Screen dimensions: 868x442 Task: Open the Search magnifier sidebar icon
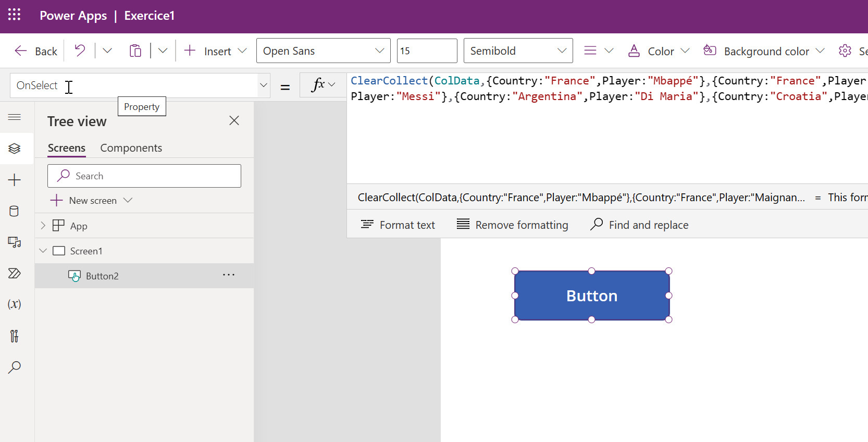pos(15,367)
